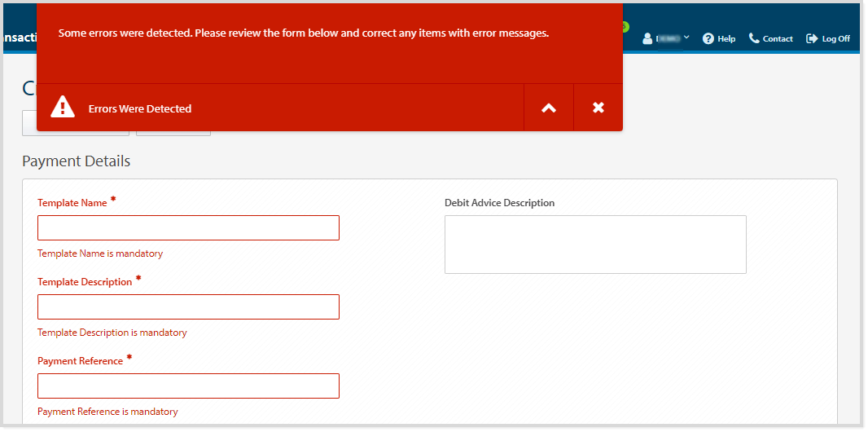Dismiss the error banner with X
This screenshot has width=868, height=432.
pos(598,108)
